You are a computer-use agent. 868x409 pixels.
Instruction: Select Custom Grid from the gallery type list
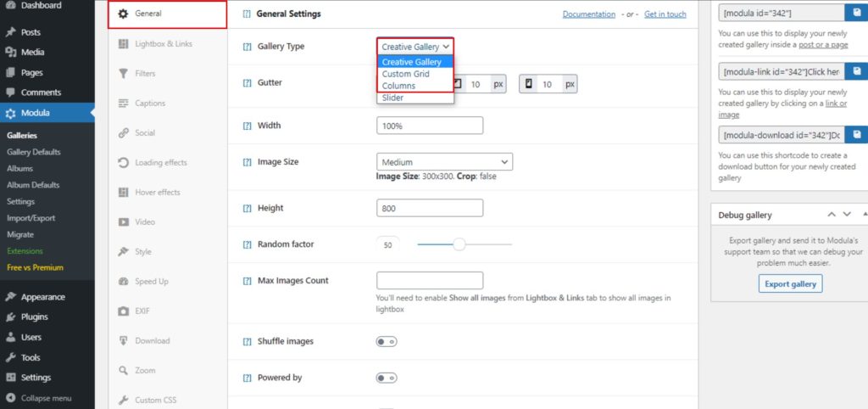tap(405, 74)
